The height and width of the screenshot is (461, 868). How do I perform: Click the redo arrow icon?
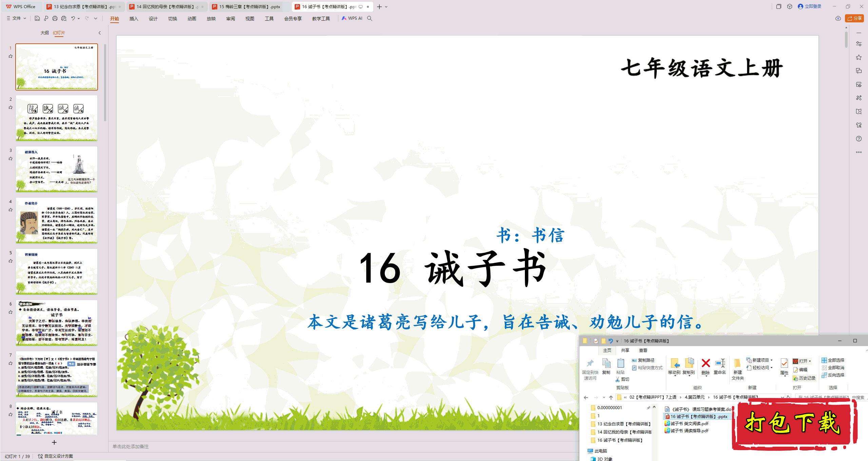(x=87, y=18)
